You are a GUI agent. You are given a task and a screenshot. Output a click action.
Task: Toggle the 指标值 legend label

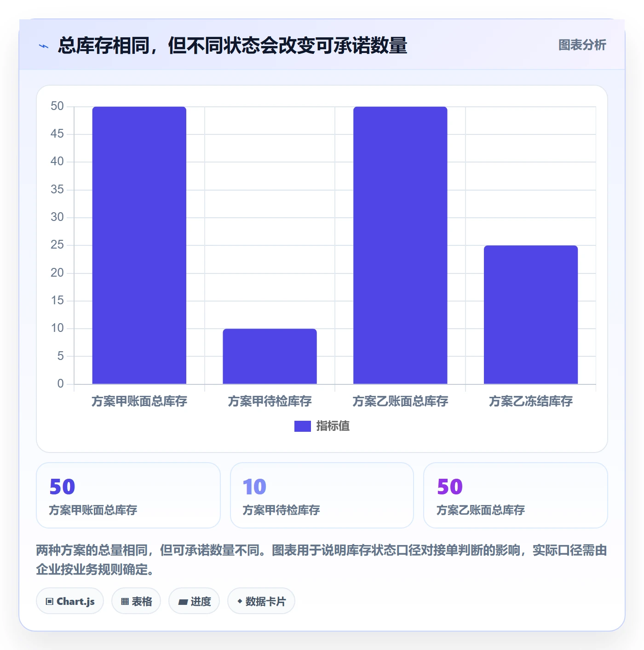(x=333, y=426)
